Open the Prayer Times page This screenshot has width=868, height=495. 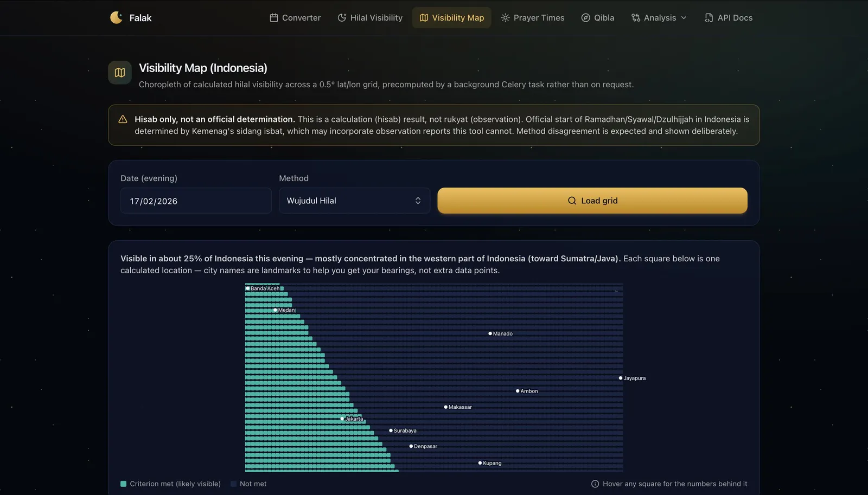pyautogui.click(x=532, y=18)
